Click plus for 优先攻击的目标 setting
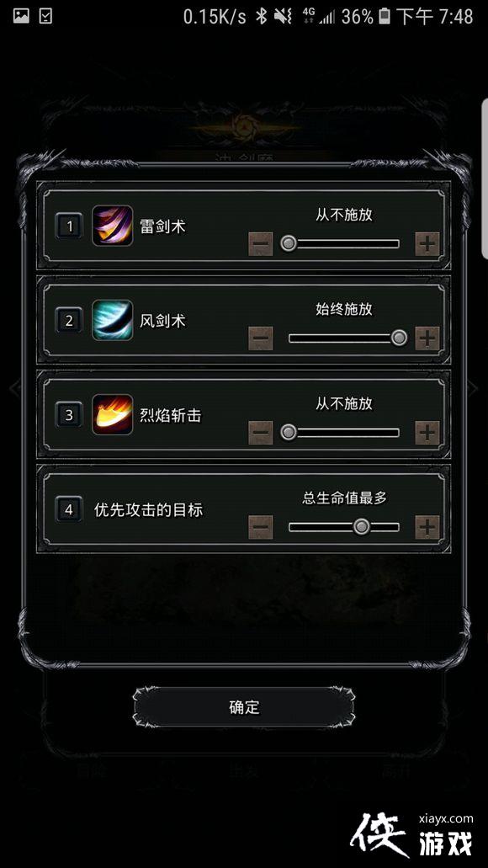 pyautogui.click(x=427, y=527)
